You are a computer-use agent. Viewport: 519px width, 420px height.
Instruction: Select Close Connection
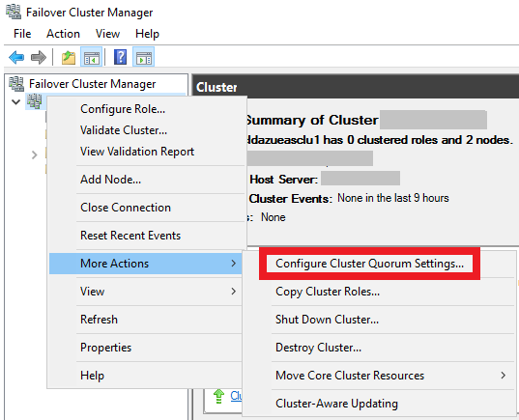pos(146,208)
